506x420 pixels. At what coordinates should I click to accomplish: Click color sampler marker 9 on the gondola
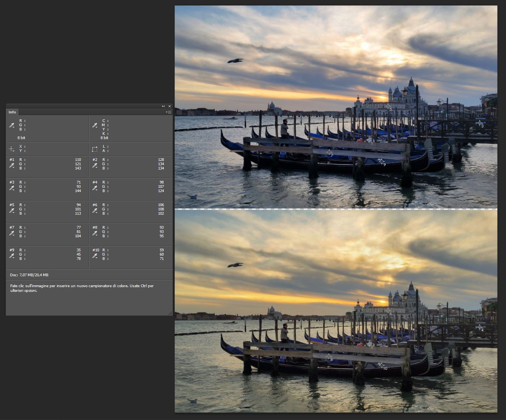pos(381,161)
